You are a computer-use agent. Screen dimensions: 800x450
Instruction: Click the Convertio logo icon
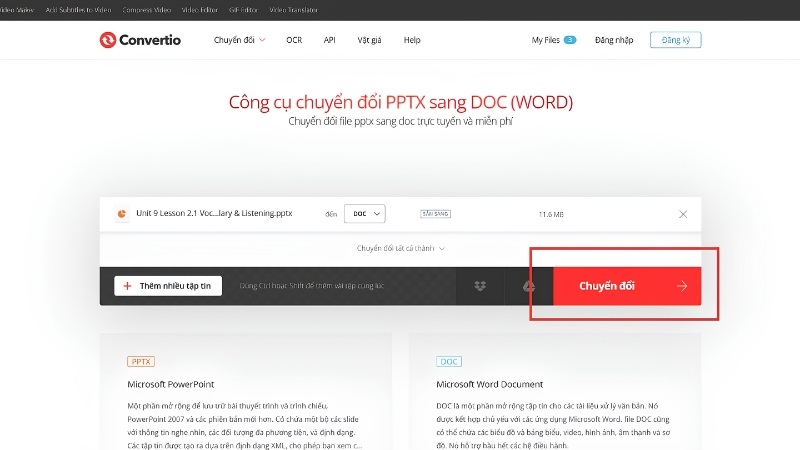click(108, 40)
